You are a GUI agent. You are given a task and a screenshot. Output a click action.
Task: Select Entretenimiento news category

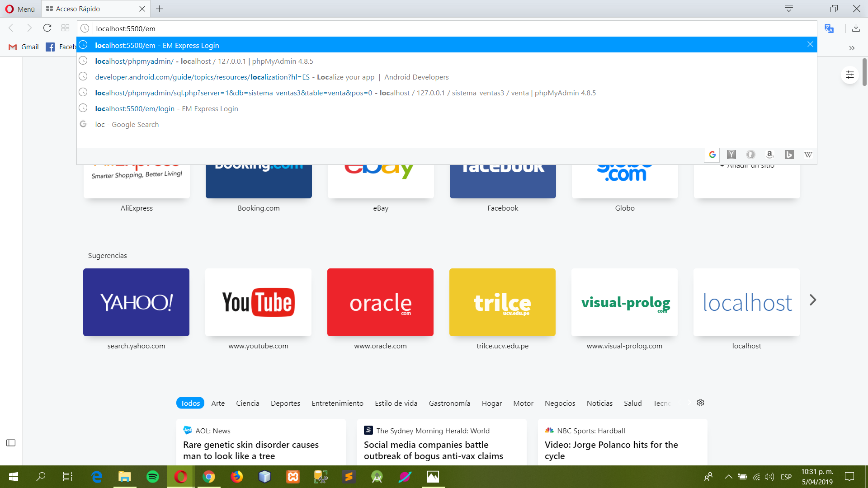[337, 403]
